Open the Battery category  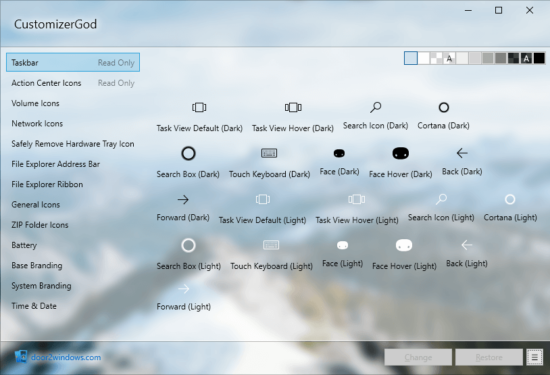click(x=24, y=245)
